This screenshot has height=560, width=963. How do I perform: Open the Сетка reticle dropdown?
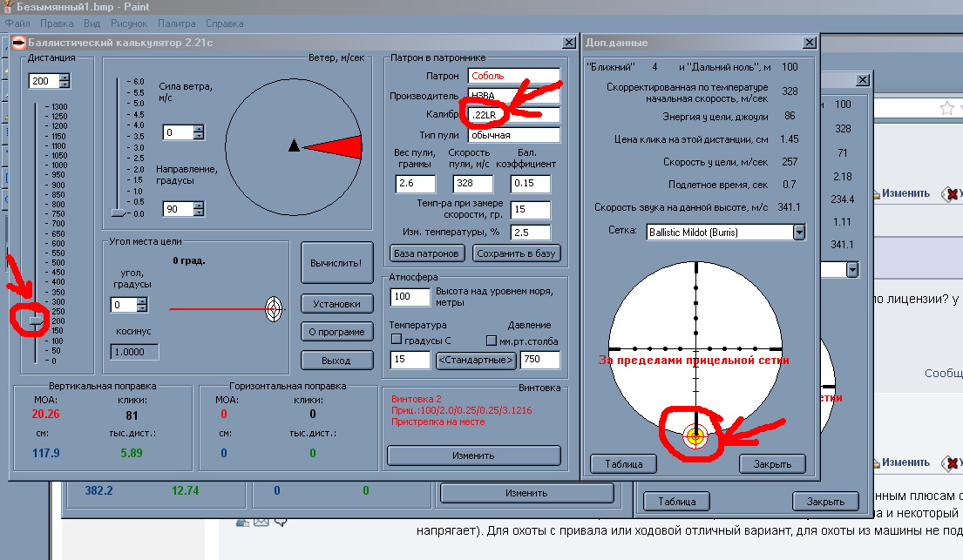[798, 233]
